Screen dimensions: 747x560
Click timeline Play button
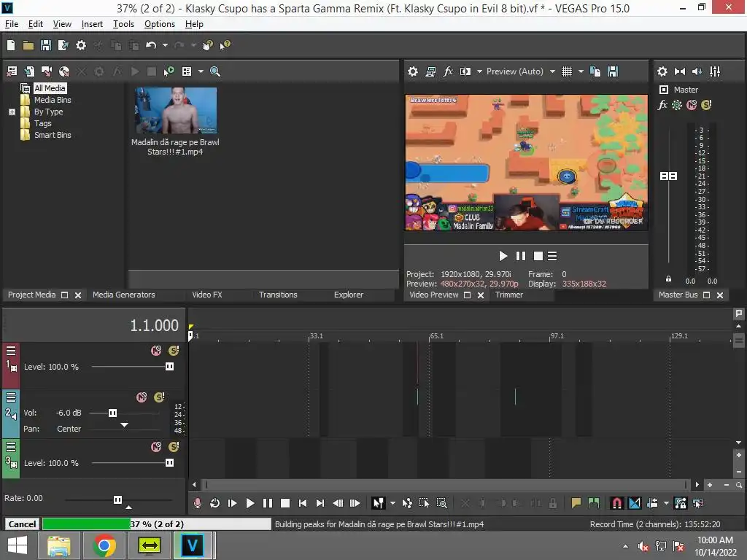pos(249,503)
